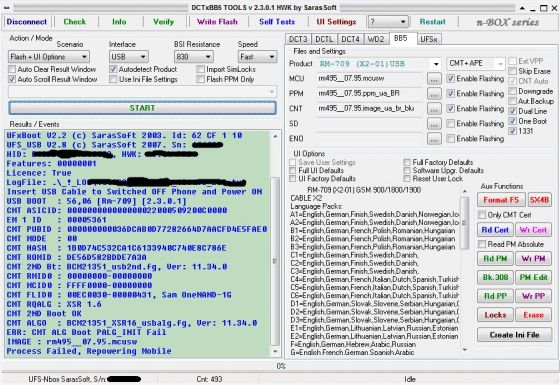The image size is (560, 385).
Task: Click the Disconnect toolbar button
Action: (x=26, y=22)
